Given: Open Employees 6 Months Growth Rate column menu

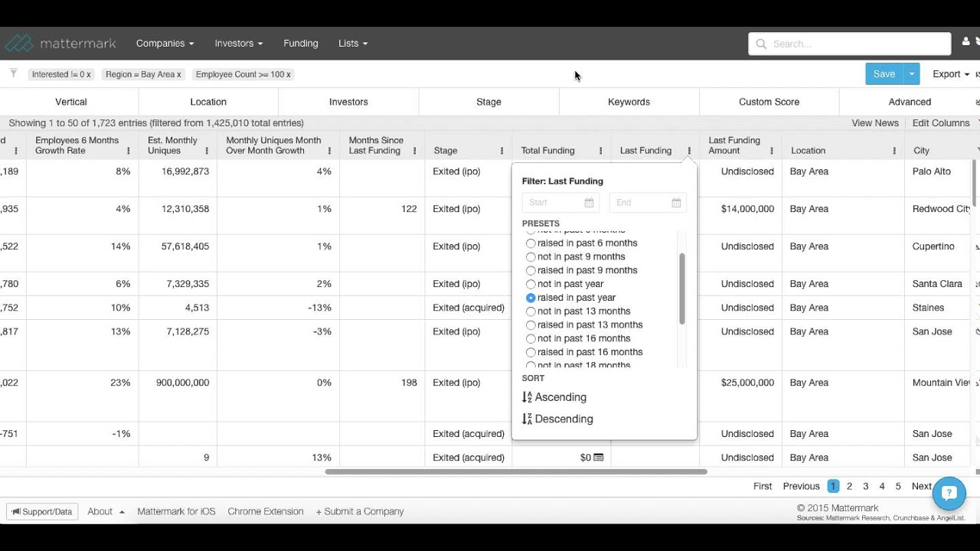Looking at the screenshot, I should click(129, 151).
